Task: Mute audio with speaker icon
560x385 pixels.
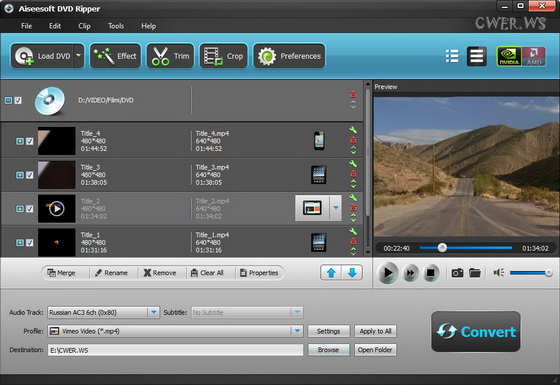Action: (499, 273)
